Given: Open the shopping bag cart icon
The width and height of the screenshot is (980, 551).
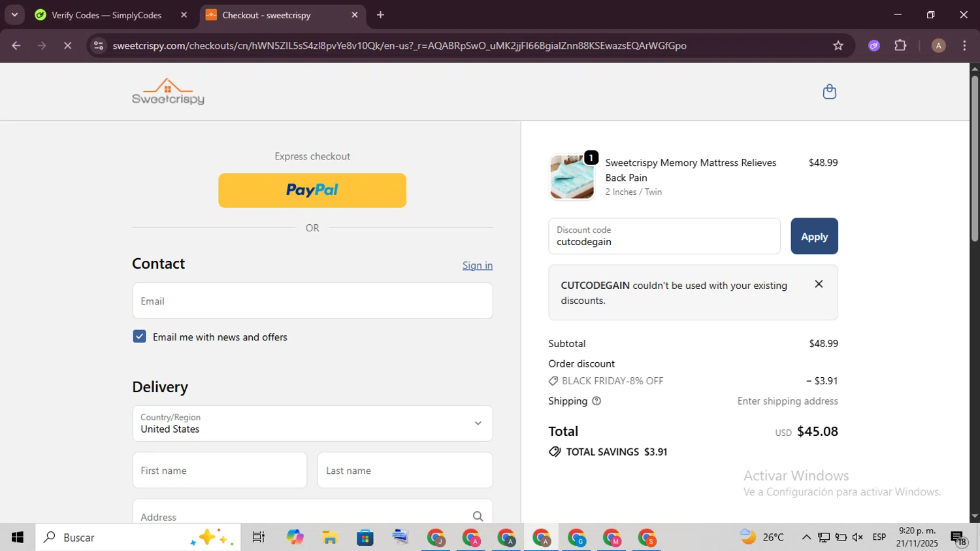Looking at the screenshot, I should coord(830,92).
